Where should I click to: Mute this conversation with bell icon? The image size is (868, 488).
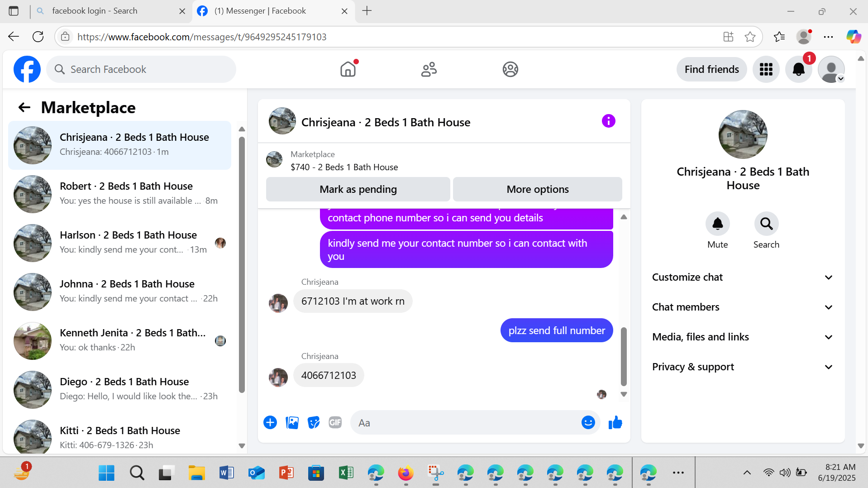coord(718,224)
